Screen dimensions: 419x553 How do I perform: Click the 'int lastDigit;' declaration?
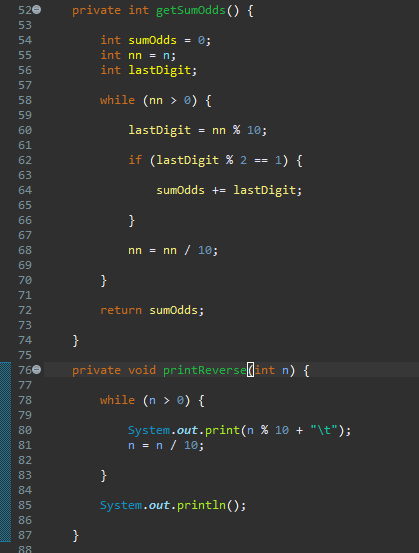click(x=148, y=70)
